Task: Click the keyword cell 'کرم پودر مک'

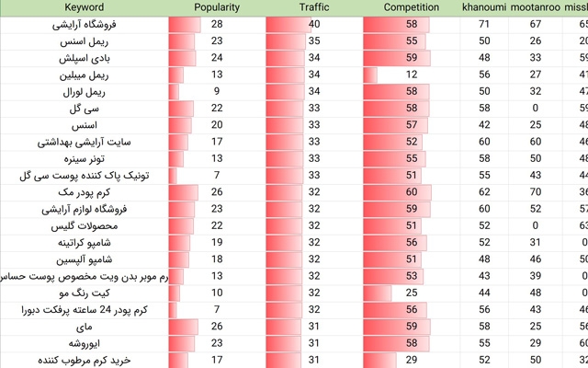Action: [85, 192]
